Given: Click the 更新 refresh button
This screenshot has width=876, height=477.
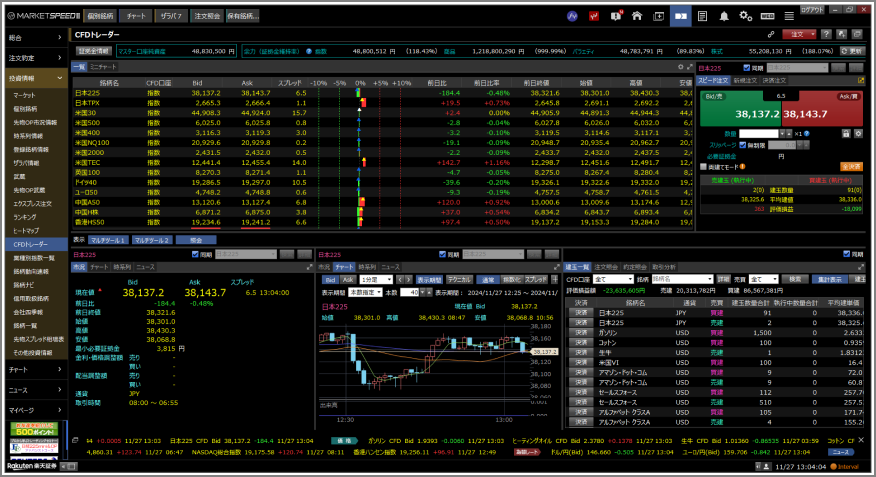Looking at the screenshot, I should [853, 51].
